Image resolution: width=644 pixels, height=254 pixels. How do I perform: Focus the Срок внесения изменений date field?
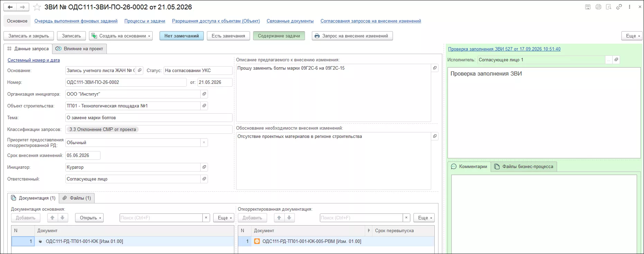[83, 155]
